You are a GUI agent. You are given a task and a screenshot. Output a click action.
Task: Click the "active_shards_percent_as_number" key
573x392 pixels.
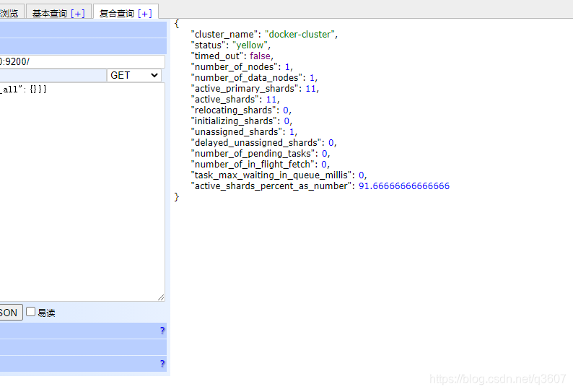coord(271,186)
